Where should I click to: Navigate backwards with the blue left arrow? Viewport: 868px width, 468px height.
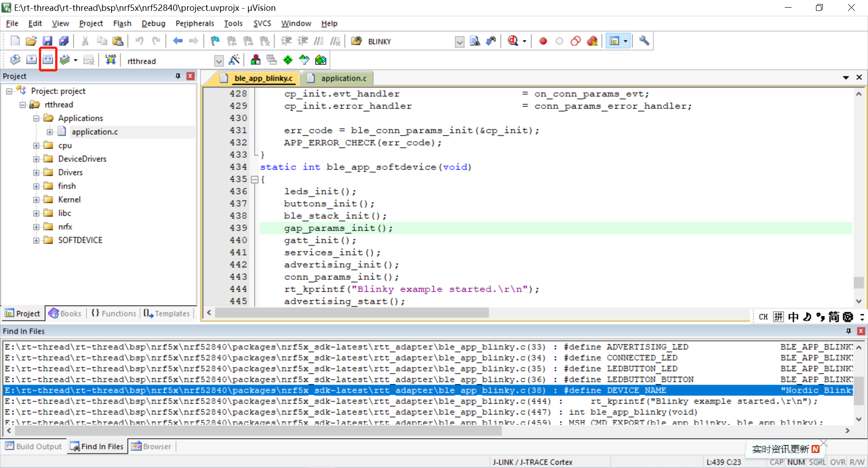click(178, 41)
